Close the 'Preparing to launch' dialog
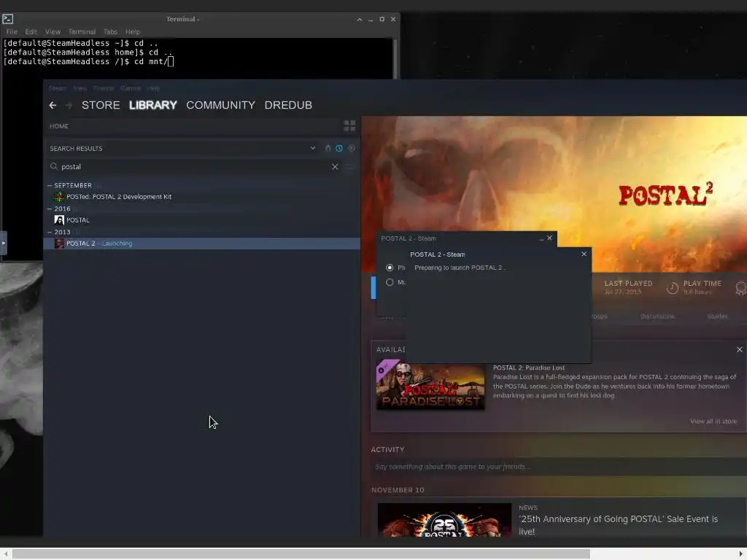Viewport: 747px width, 560px height. (x=584, y=254)
